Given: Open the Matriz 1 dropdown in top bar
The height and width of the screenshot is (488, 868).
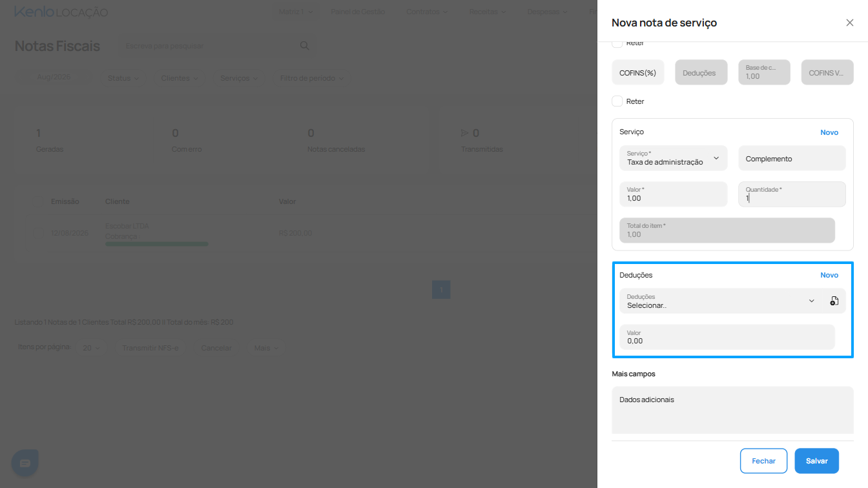Looking at the screenshot, I should tap(296, 12).
